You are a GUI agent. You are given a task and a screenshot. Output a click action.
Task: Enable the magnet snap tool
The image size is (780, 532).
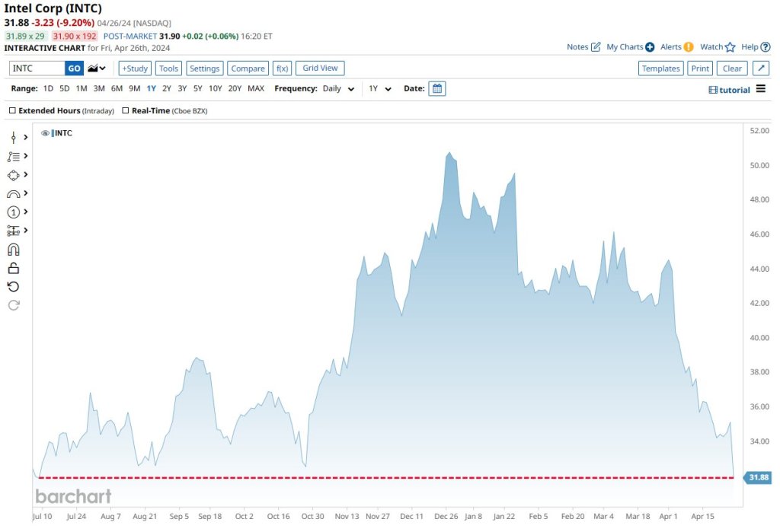(13, 250)
